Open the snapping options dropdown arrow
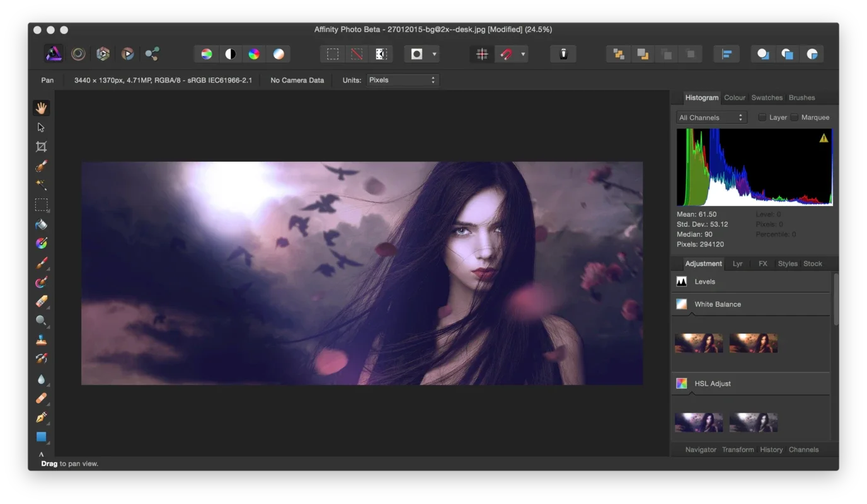Screen dimensions: 867x504 point(523,54)
